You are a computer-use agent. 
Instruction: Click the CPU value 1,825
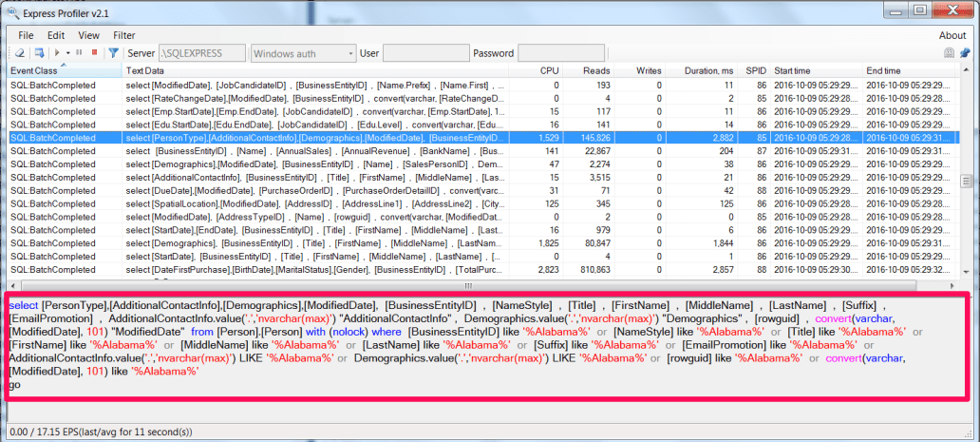(547, 243)
